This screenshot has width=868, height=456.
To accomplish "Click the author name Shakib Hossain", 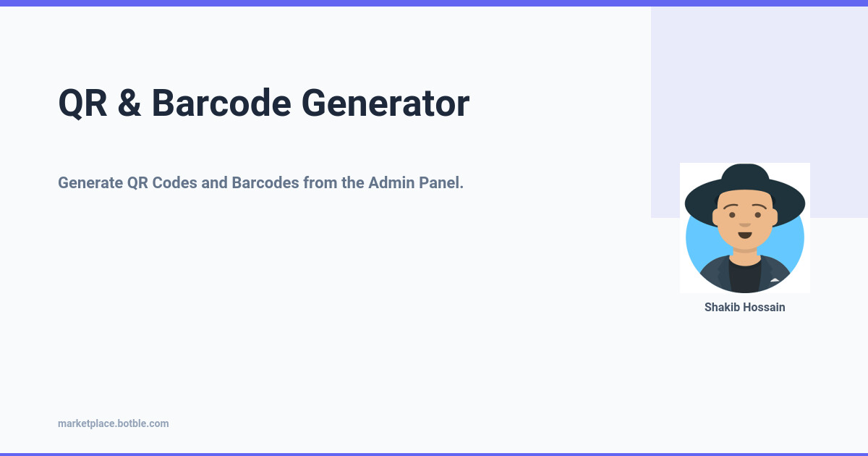I will pos(744,307).
